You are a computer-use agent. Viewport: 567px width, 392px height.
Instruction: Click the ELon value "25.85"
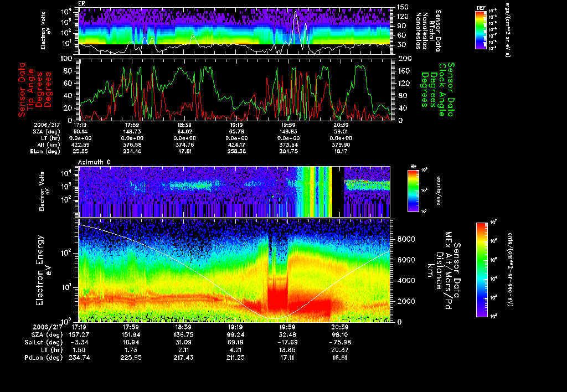click(81, 152)
